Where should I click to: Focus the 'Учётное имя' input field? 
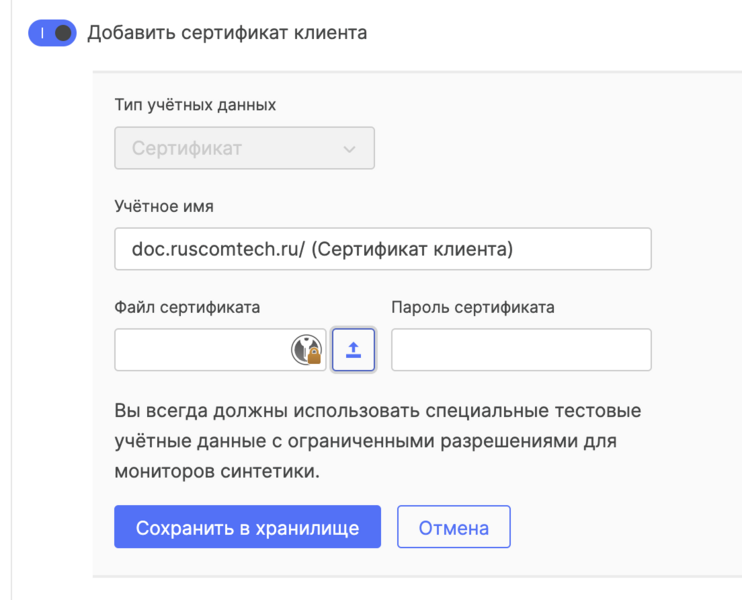382,249
